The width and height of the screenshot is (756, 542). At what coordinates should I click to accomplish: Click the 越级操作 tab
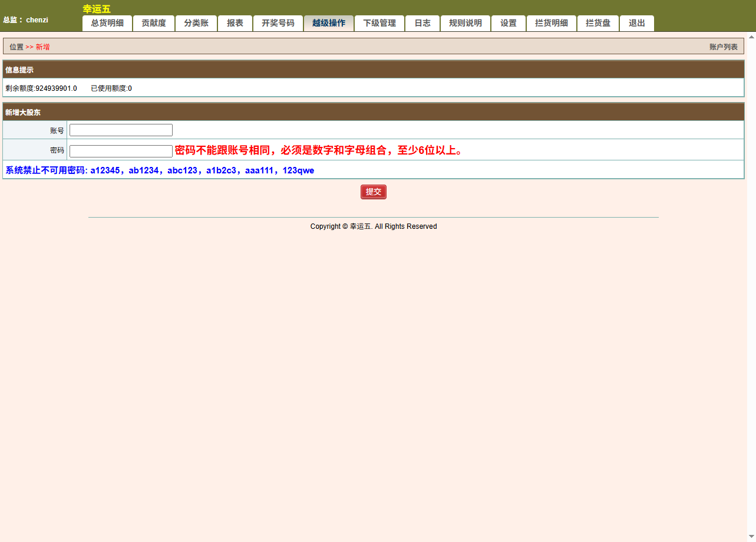click(329, 24)
